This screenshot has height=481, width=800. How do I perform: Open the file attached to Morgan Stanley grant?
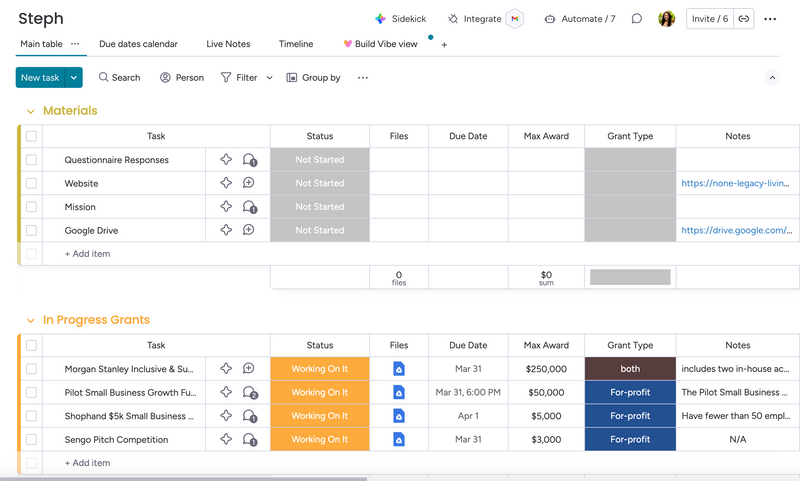[x=399, y=369]
